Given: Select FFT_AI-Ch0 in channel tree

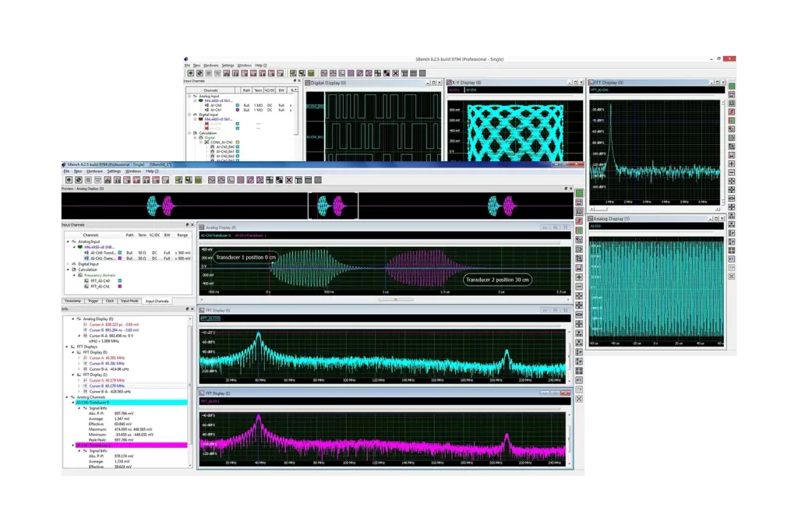Looking at the screenshot, I should click(x=101, y=280).
